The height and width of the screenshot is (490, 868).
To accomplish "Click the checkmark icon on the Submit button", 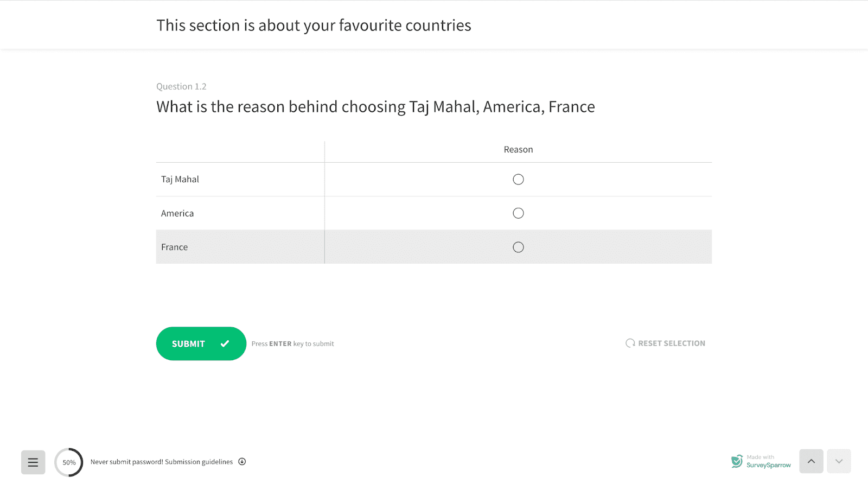I will click(225, 343).
